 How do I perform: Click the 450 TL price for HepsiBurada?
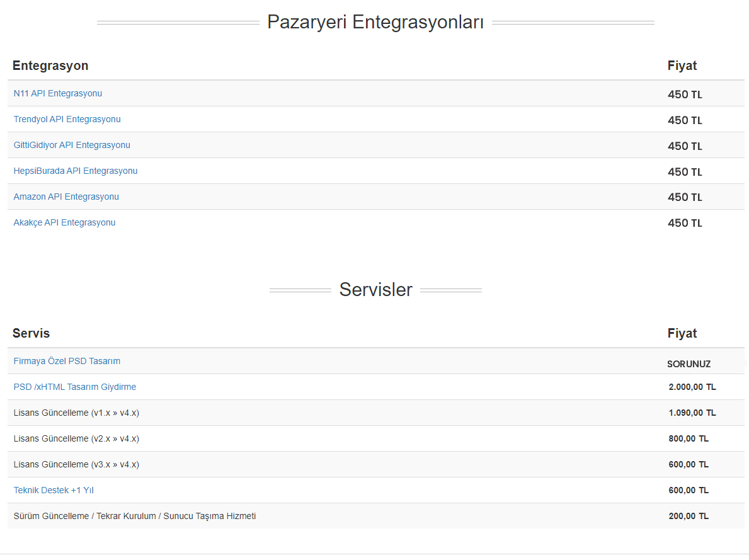[685, 172]
